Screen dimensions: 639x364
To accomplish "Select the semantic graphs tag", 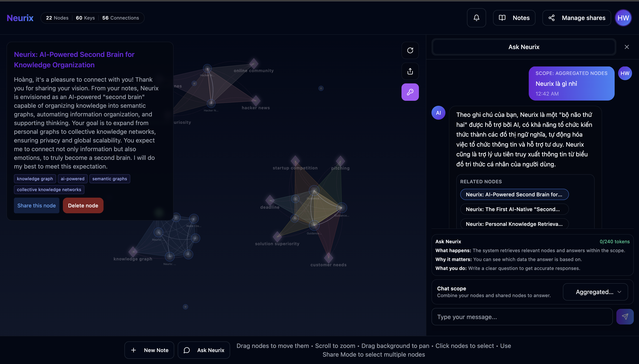I will click(110, 179).
